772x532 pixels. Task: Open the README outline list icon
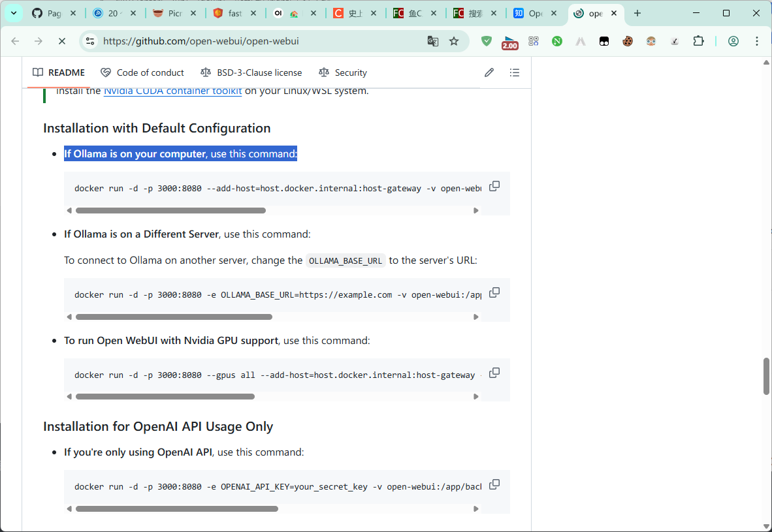(x=515, y=73)
